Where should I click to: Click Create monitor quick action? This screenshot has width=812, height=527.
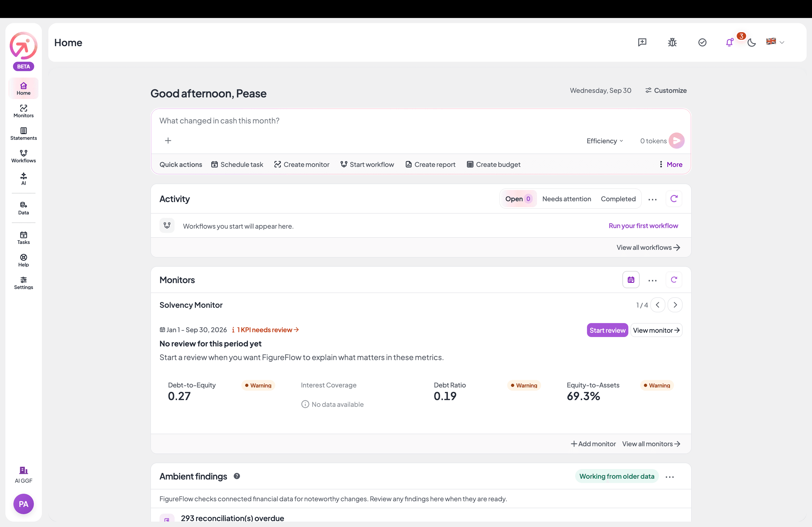click(302, 164)
